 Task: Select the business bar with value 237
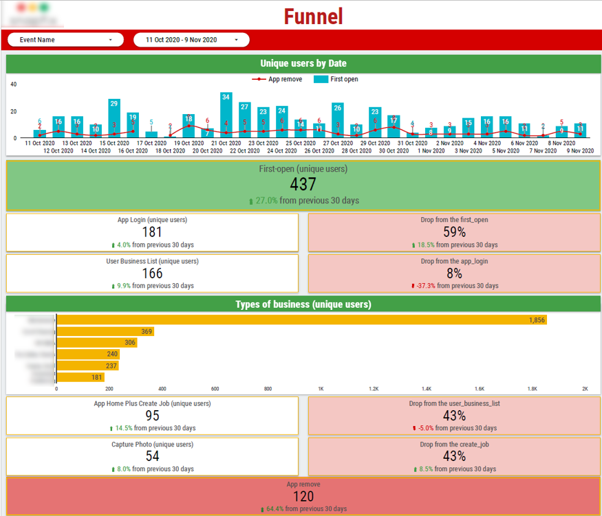[88, 366]
